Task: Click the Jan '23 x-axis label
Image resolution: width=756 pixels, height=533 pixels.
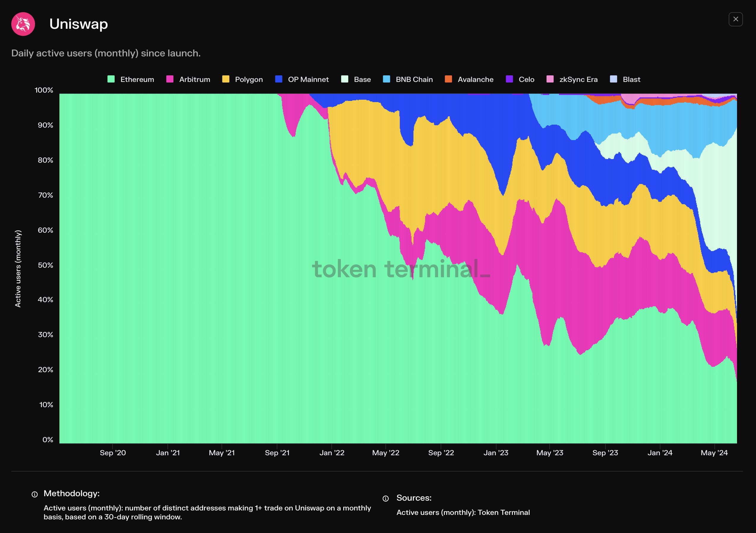Action: coord(496,453)
